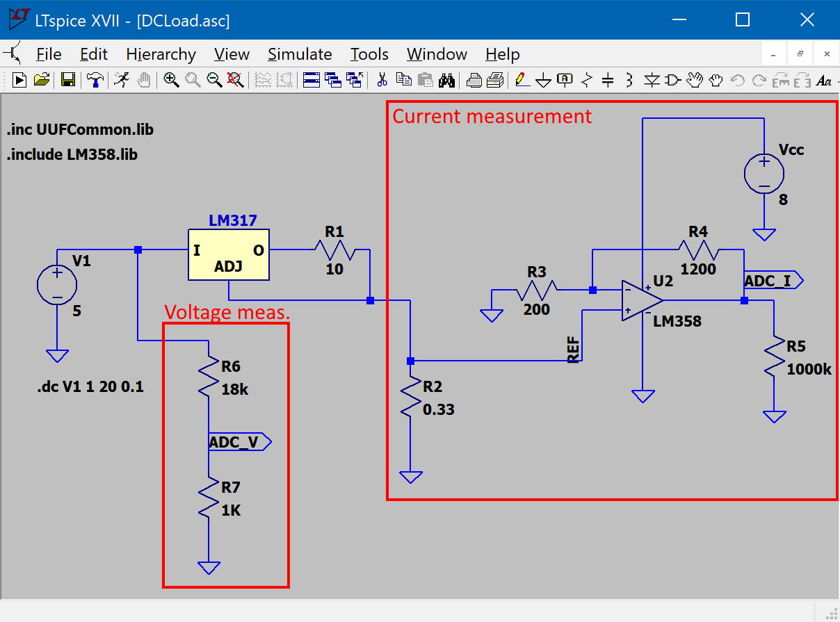Click the '.inc UUFCommon.lib' directive
840x622 pixels.
[x=80, y=130]
